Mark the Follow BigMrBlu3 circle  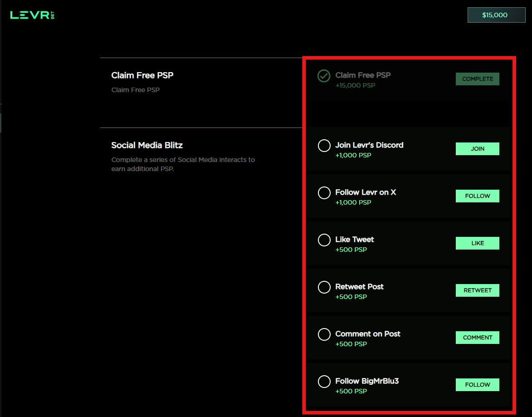[x=324, y=382]
